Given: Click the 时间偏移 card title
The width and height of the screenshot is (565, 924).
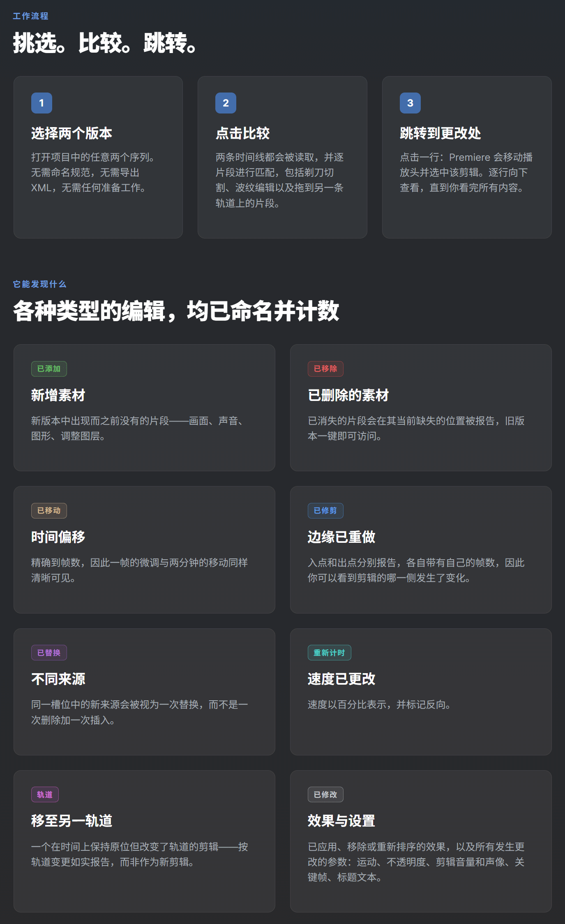Looking at the screenshot, I should tap(58, 537).
